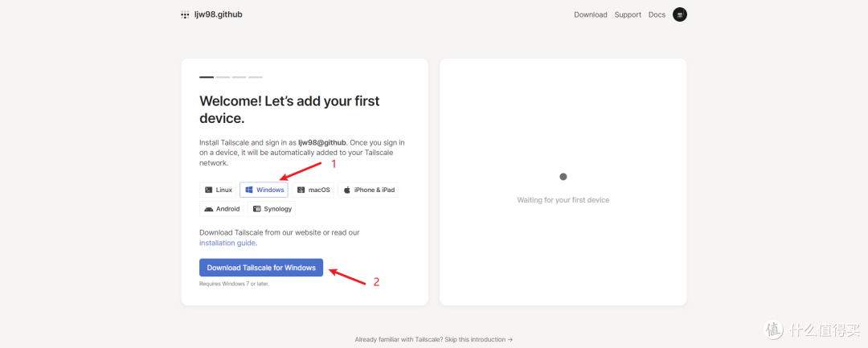
Task: Open the installation guide link
Action: [227, 243]
